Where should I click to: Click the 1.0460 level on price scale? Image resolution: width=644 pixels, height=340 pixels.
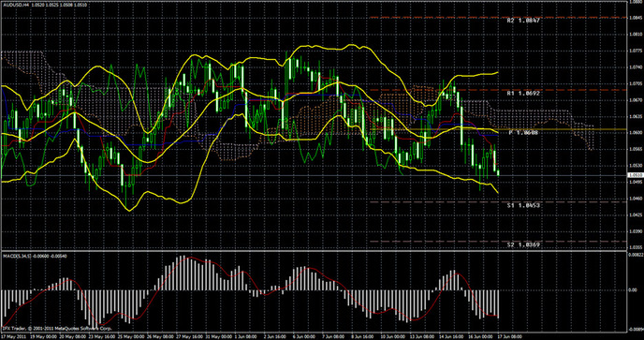click(636, 199)
